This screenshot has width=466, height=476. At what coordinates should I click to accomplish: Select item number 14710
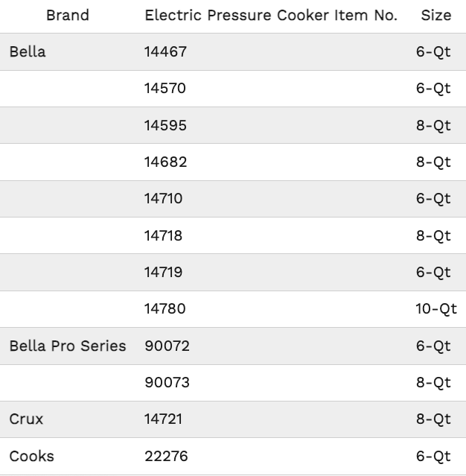[x=164, y=199]
